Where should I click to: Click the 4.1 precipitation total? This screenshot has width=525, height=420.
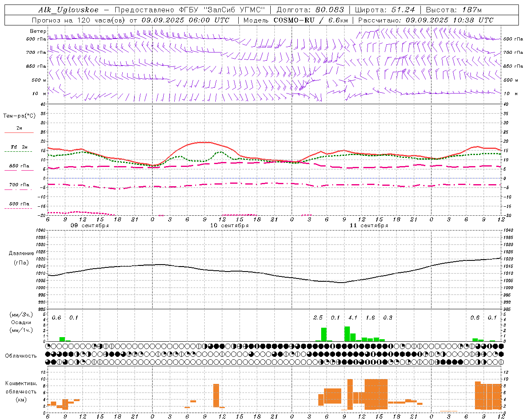point(353,318)
